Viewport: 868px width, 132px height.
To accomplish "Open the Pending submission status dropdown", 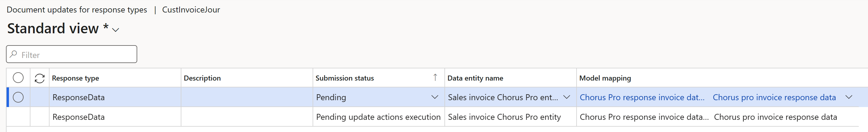I will 435,98.
